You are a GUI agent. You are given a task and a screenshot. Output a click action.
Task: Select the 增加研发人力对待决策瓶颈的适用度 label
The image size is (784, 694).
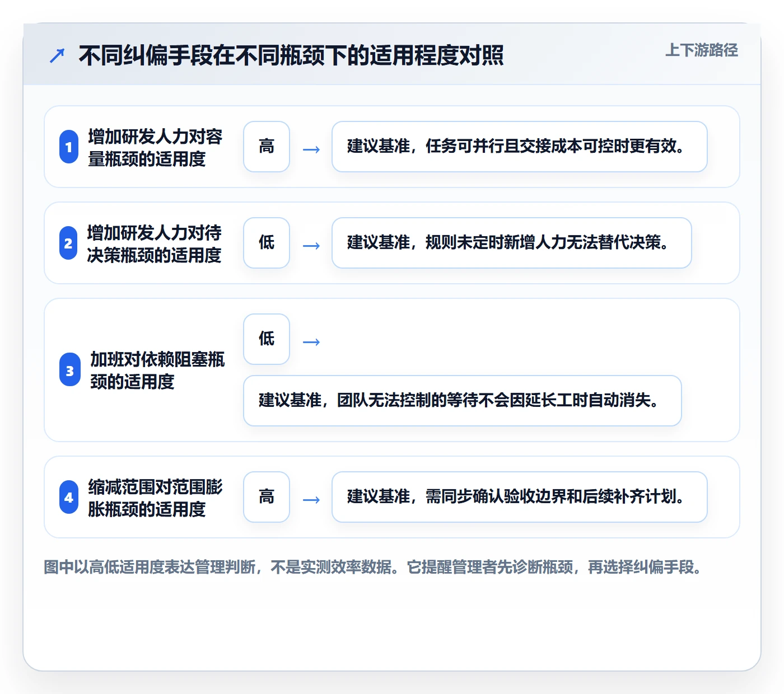154,243
